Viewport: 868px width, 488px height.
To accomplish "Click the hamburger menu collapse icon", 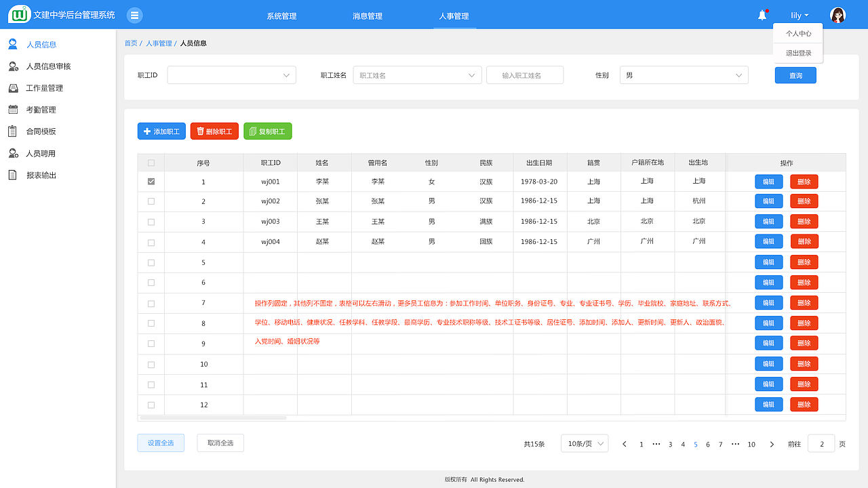I will pyautogui.click(x=135, y=15).
